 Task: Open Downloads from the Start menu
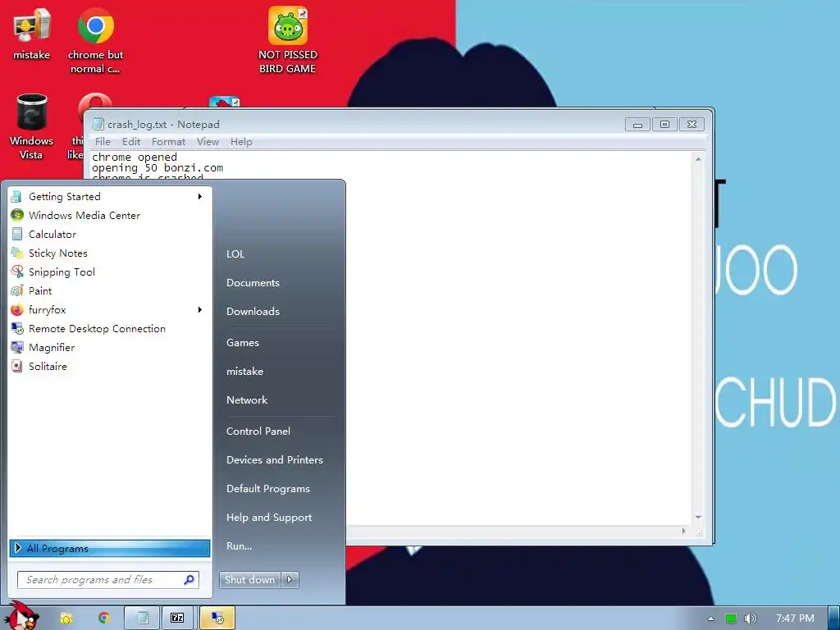[253, 311]
